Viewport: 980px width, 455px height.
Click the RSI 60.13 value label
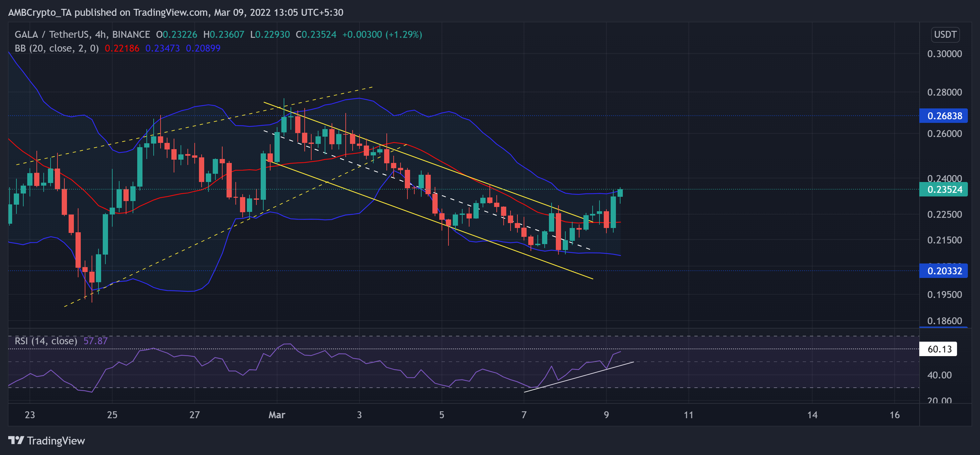(938, 349)
